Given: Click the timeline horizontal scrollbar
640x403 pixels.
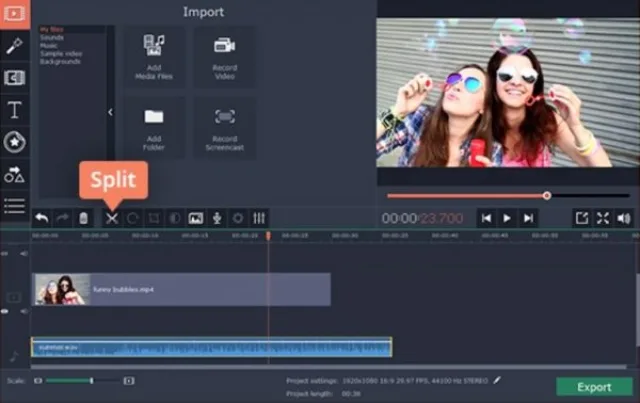Looking at the screenshot, I should [x=329, y=367].
